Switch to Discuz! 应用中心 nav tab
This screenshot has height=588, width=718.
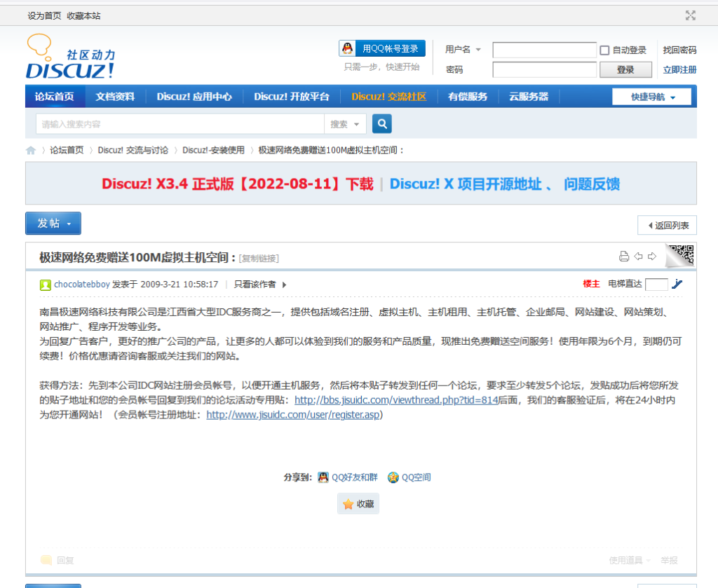point(194,97)
